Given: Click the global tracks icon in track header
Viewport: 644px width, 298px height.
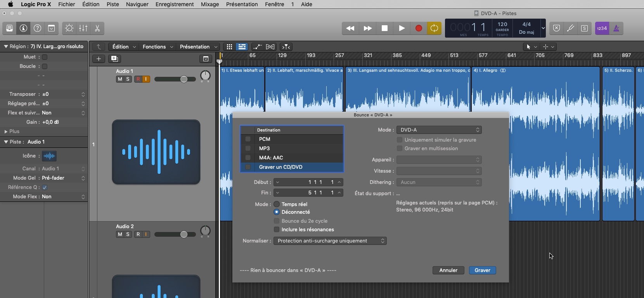Looking at the screenshot, I should (x=206, y=59).
